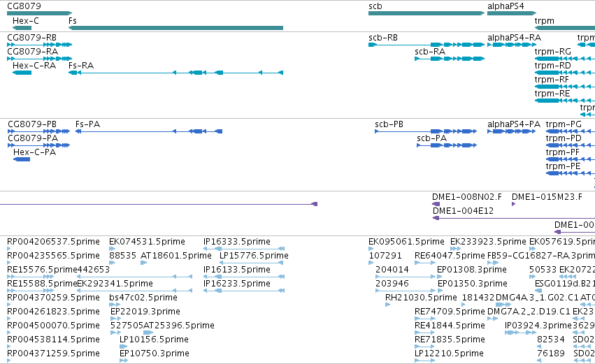Click the RE15576.5prime EST label
The height and width of the screenshot is (364, 595).
tap(42, 270)
